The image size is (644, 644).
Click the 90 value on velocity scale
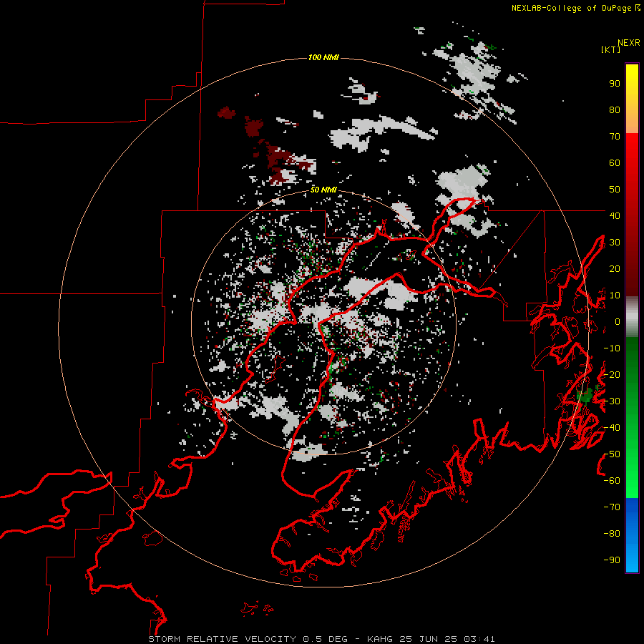(x=615, y=84)
